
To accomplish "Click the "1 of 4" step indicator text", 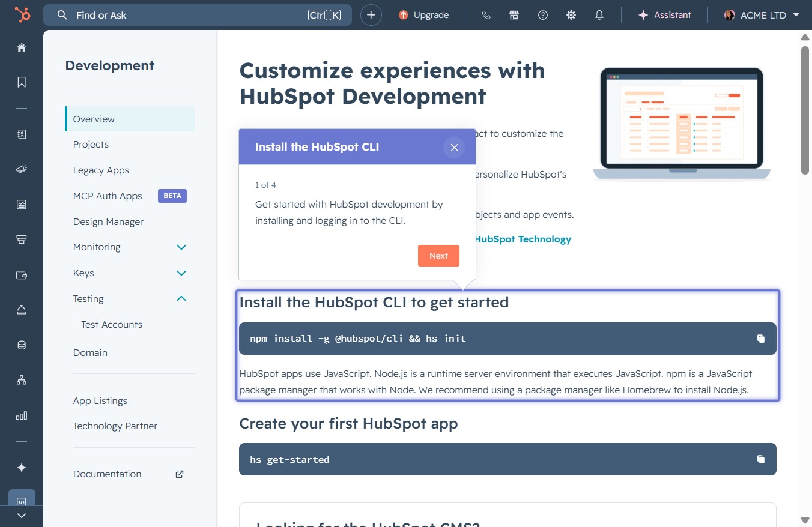I will click(265, 185).
